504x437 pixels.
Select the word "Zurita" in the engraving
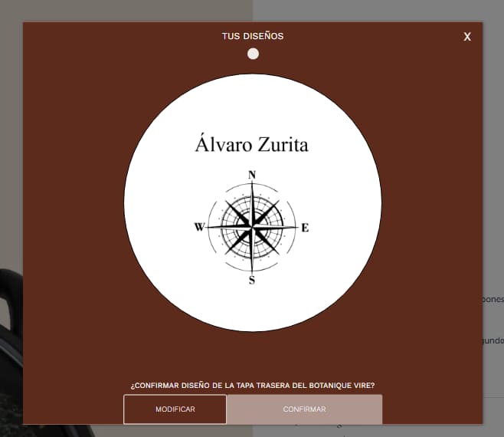pos(282,143)
